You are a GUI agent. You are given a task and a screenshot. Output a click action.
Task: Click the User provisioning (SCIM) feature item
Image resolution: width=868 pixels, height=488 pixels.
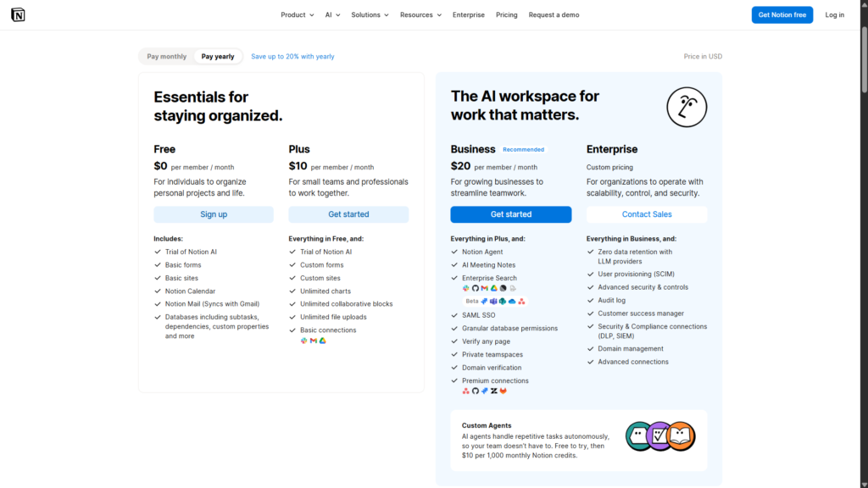coord(636,274)
